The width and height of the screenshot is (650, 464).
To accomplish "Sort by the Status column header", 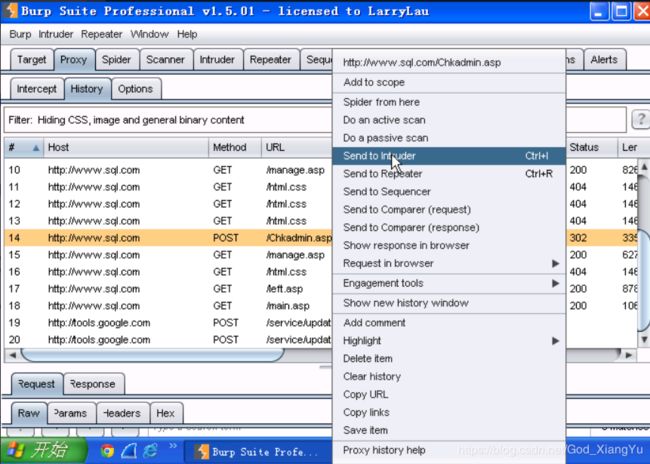I will tap(592, 148).
